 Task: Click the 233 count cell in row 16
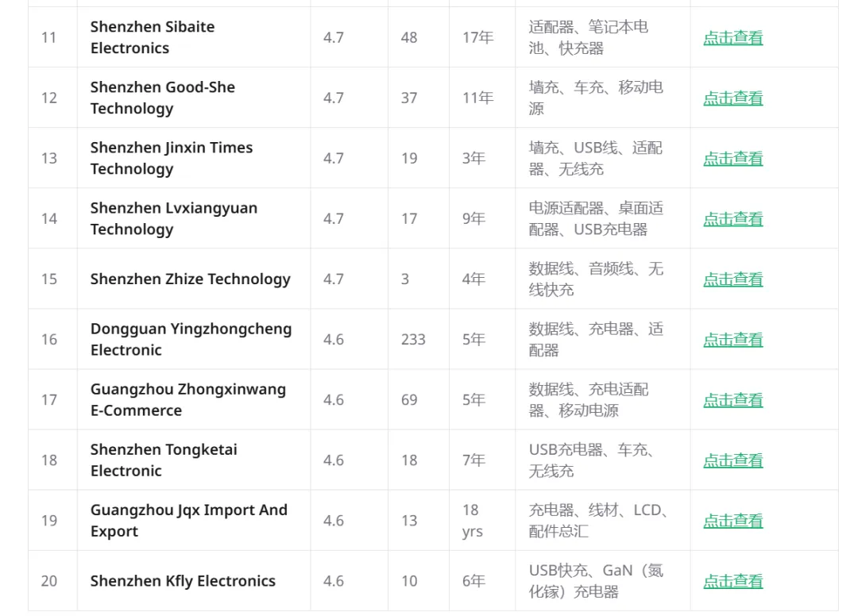click(413, 340)
